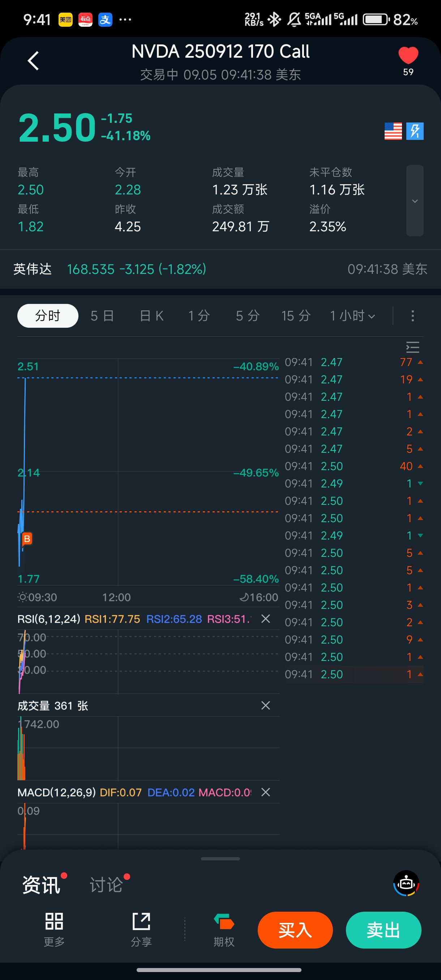Tap the back arrow icon
Image resolution: width=441 pixels, height=980 pixels.
point(34,60)
